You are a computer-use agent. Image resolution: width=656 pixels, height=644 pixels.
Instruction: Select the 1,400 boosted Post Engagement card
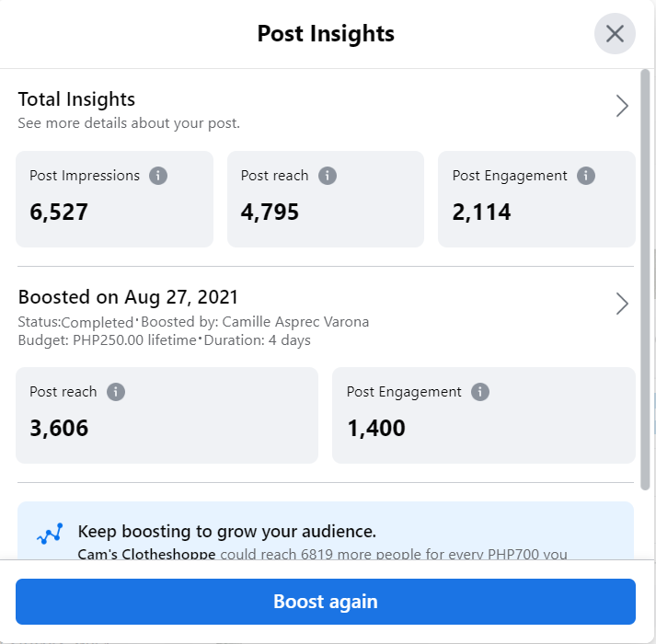coord(483,416)
